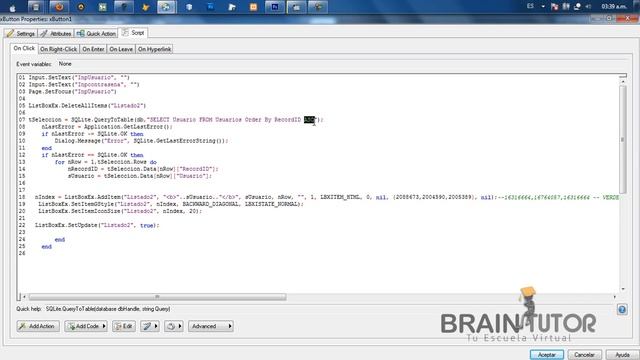Click the editor's vertical scroll up arrow
This screenshot has height=360, width=640.
pyautogui.click(x=623, y=82)
